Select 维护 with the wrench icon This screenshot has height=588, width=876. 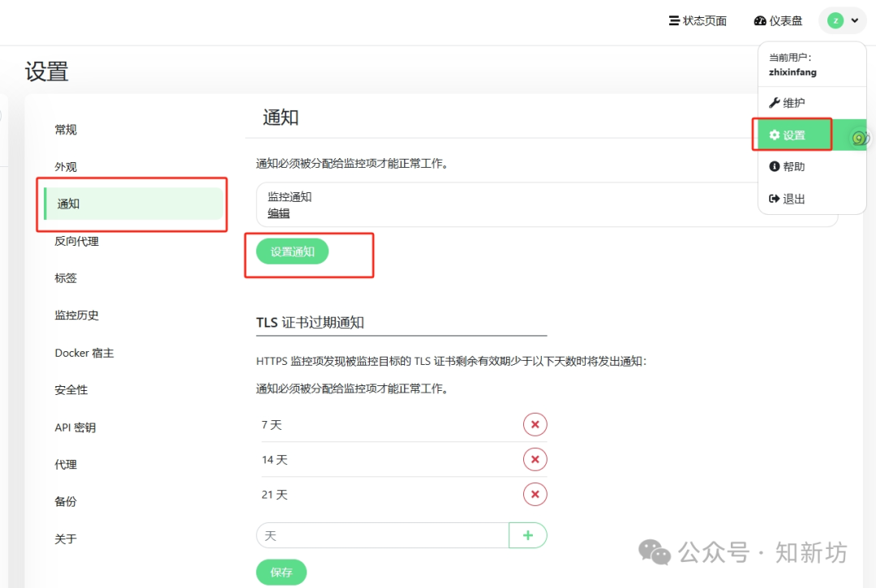[x=787, y=103]
